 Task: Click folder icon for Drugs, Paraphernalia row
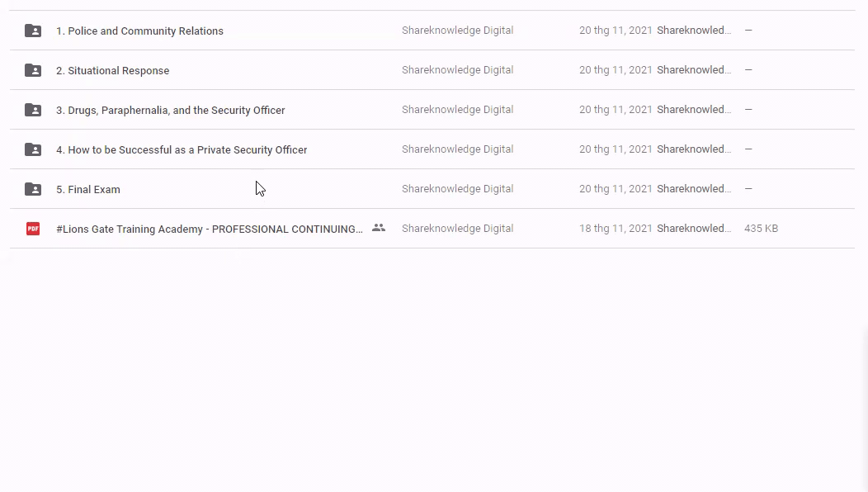pyautogui.click(x=33, y=110)
